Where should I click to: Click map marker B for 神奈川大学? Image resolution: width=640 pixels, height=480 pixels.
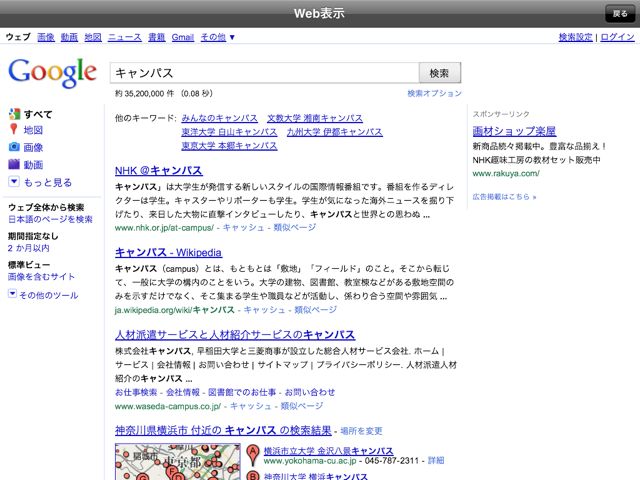pos(253,476)
